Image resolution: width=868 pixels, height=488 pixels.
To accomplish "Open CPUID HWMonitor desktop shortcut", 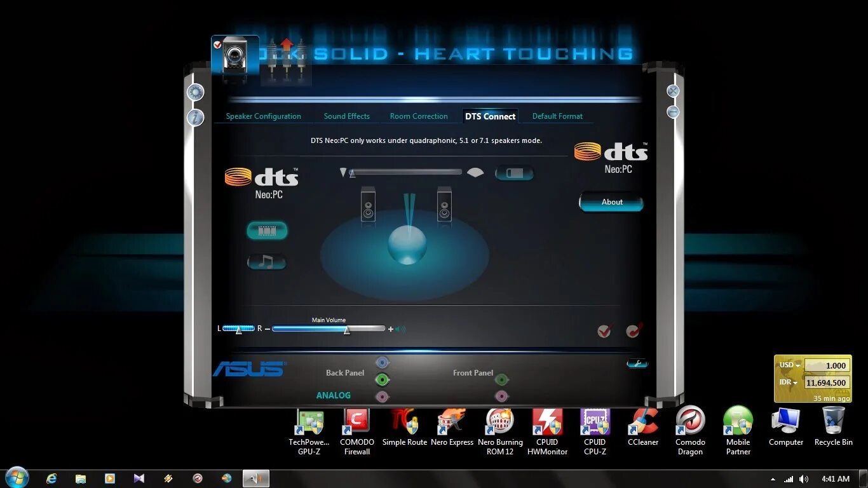I will [547, 432].
